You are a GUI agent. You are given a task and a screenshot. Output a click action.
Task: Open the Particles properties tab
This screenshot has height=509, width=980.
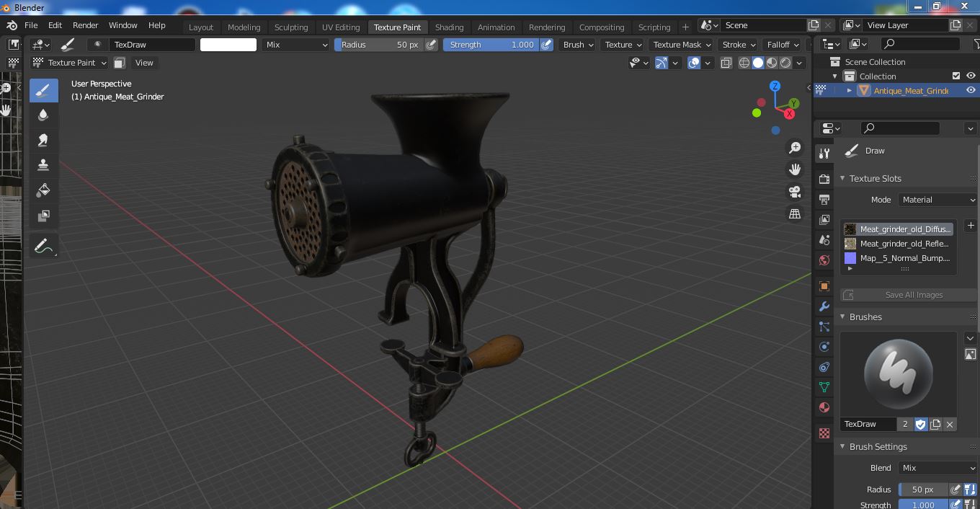[x=824, y=327]
